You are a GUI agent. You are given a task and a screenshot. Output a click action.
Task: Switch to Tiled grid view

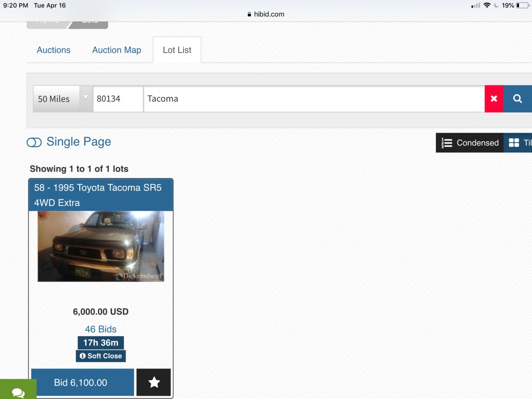point(518,143)
